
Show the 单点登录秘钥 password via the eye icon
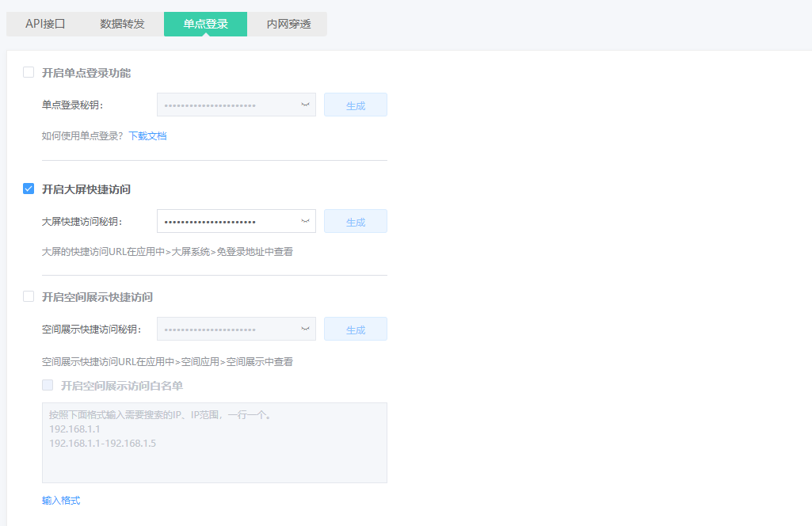point(306,105)
